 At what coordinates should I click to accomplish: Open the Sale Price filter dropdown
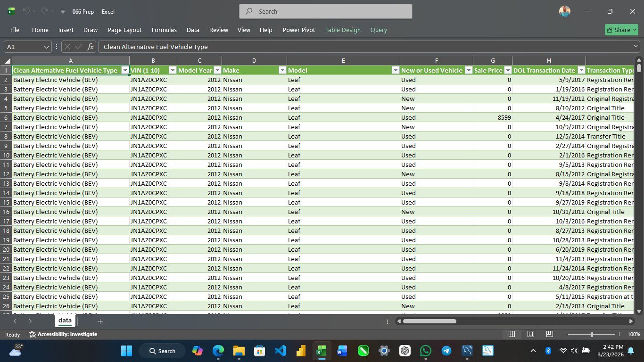pos(507,70)
